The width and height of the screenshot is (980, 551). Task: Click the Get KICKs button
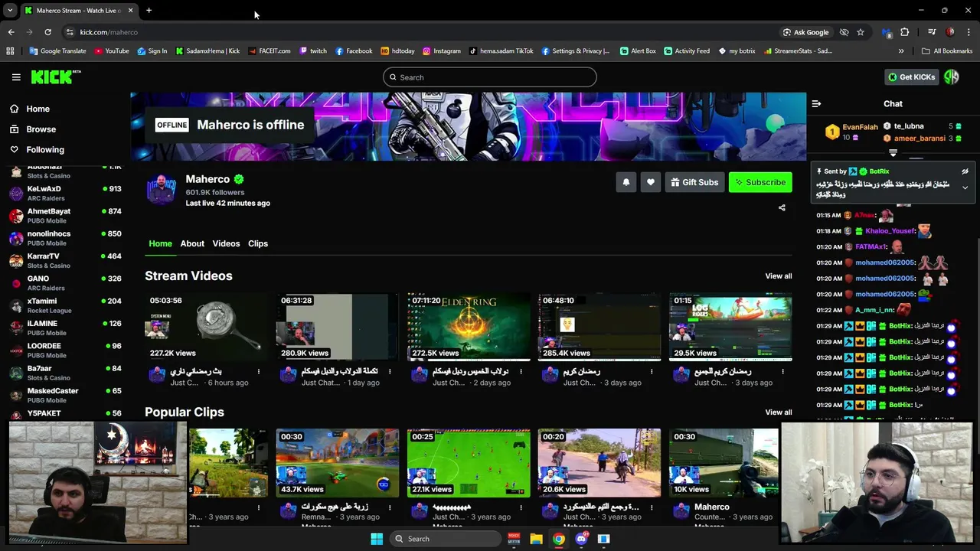point(911,77)
